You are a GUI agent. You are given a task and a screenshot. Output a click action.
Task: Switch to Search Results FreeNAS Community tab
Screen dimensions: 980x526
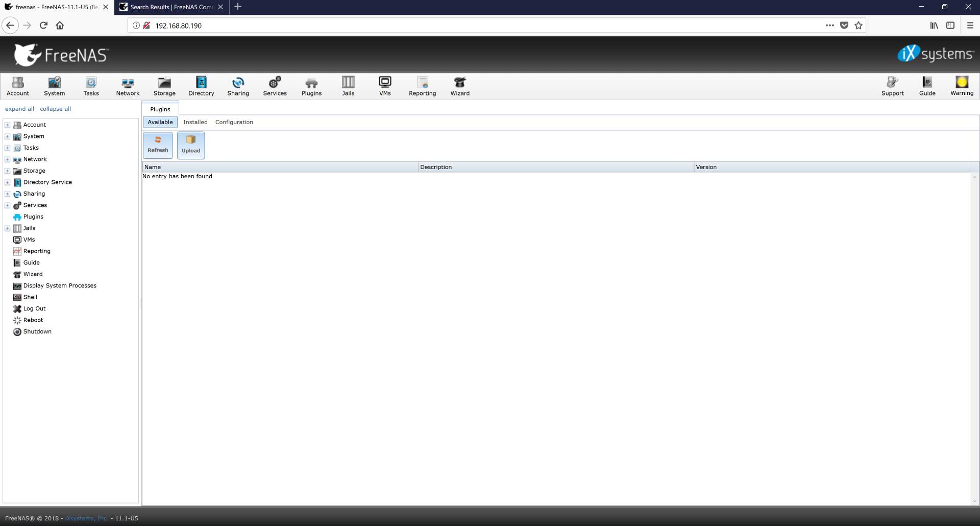click(171, 7)
